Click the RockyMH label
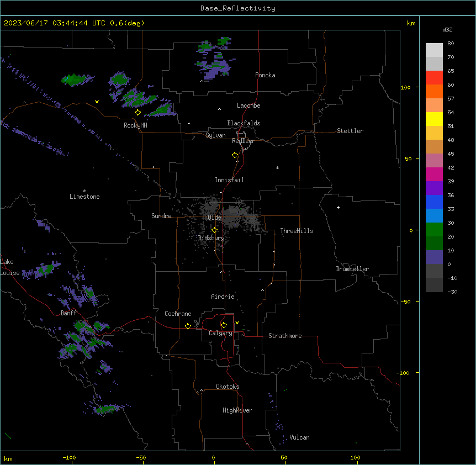 [x=135, y=125]
